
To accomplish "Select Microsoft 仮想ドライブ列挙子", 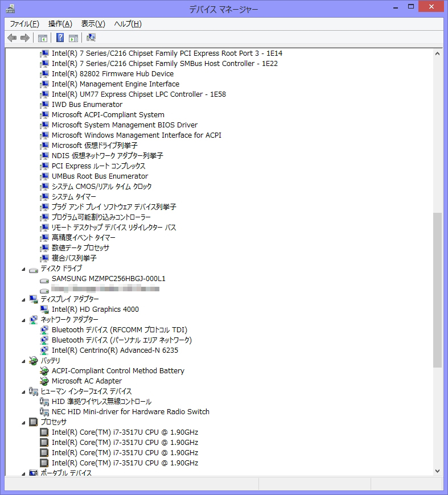I will pyautogui.click(x=94, y=146).
